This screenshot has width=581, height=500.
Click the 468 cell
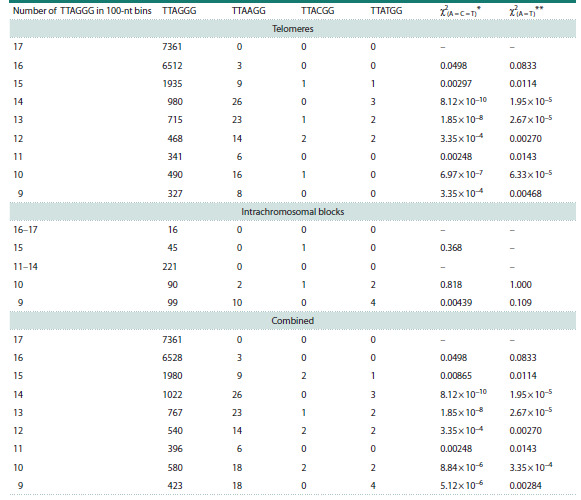(x=175, y=139)
